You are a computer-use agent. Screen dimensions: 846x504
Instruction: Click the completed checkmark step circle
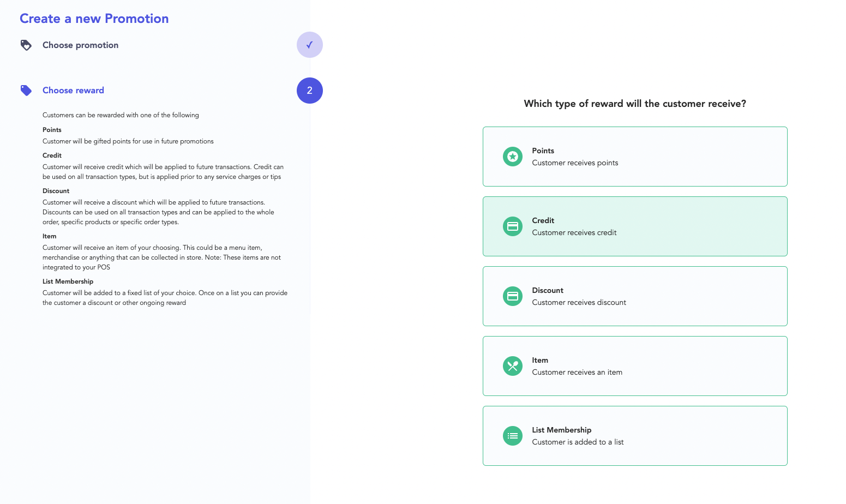(310, 45)
